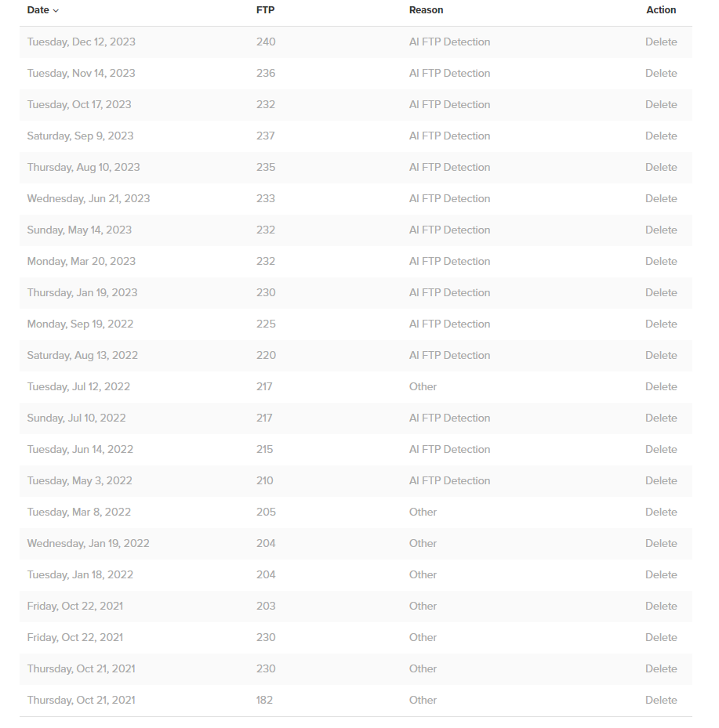The image size is (719, 728).
Task: Delete the Mar 8, 2022 entry
Action: [661, 512]
